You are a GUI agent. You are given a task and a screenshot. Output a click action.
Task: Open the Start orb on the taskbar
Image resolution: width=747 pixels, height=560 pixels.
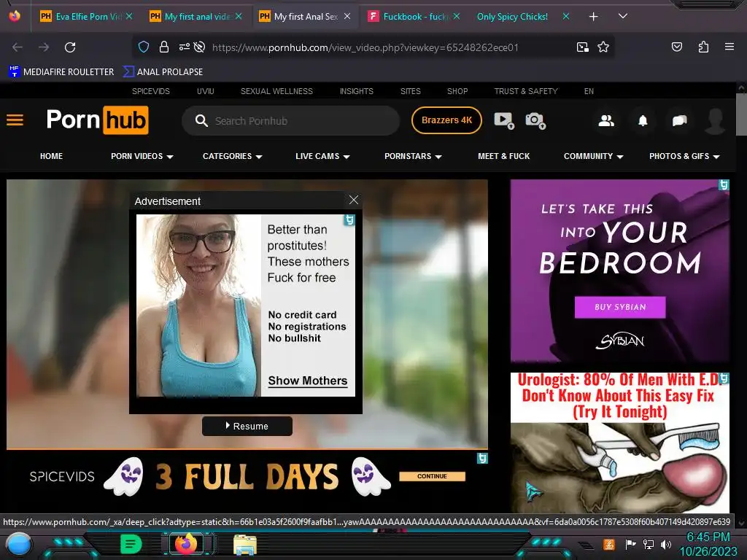point(18,544)
